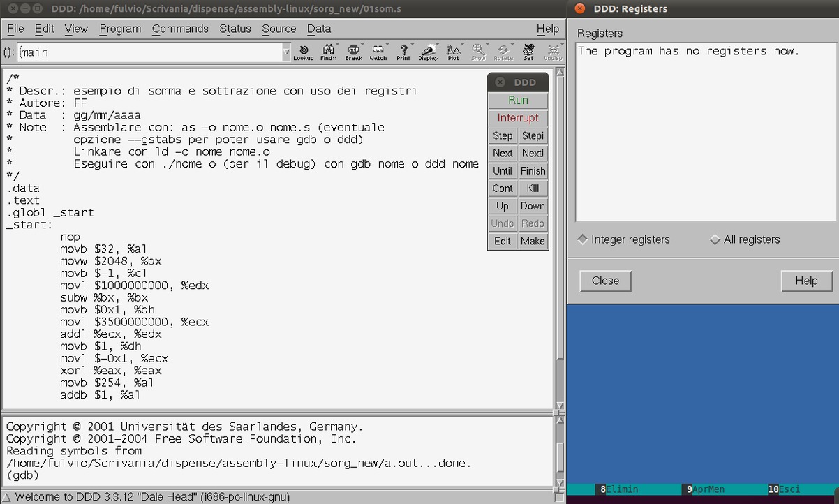Screen dimensions: 839x504
Task: Click the (gdb) prompt line in console
Action: pyautogui.click(x=22, y=475)
